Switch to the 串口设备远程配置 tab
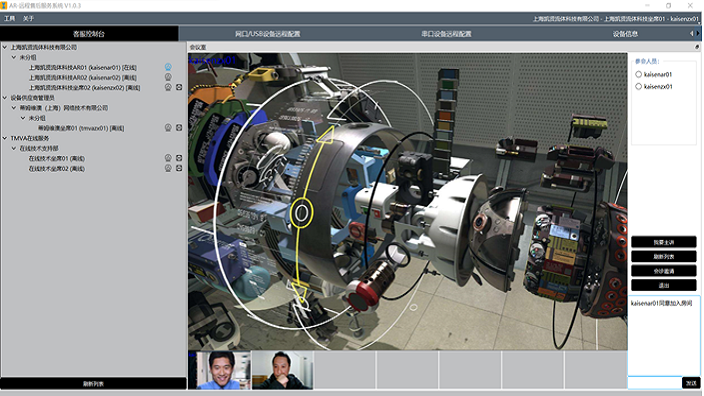The height and width of the screenshot is (396, 704). pos(446,34)
